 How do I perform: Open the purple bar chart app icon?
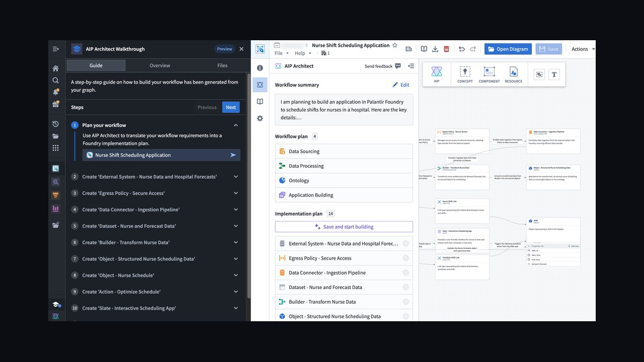coord(55,209)
